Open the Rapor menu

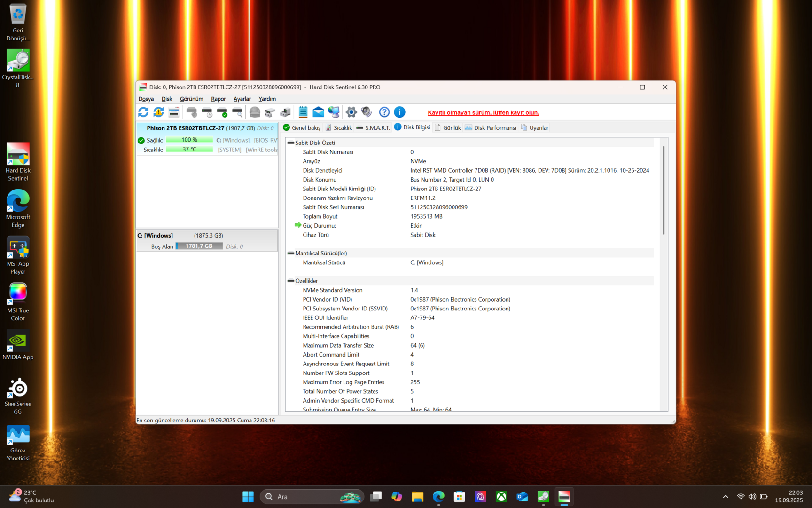point(218,99)
